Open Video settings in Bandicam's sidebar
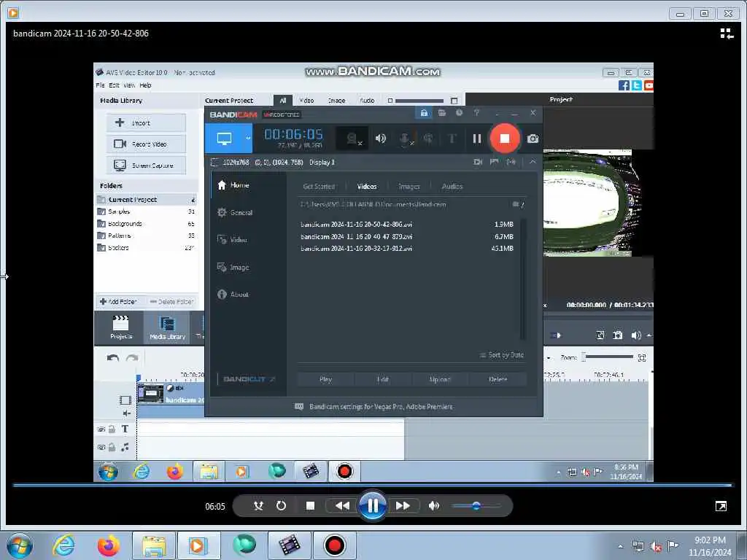The image size is (747, 560). [232, 239]
